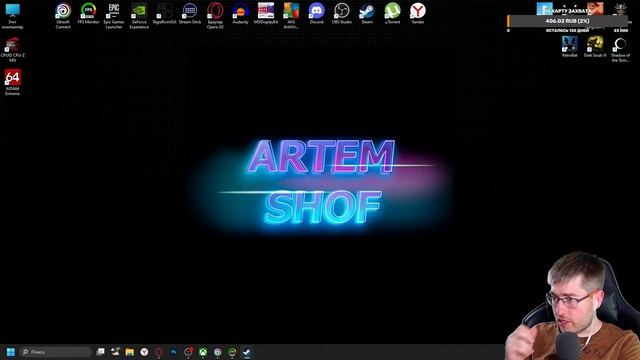
Task: Select the MSIDisplayKit desktop icon
Action: pyautogui.click(x=266, y=13)
